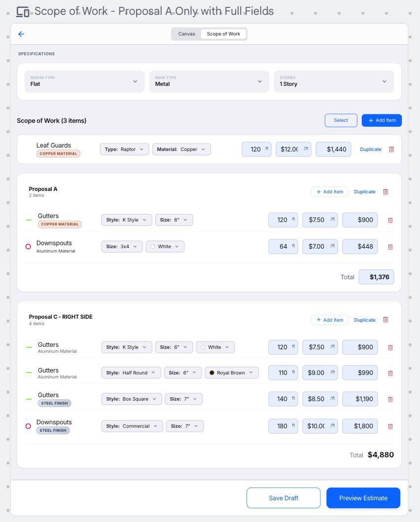
Task: Click the Save Draft button
Action: pos(283,498)
